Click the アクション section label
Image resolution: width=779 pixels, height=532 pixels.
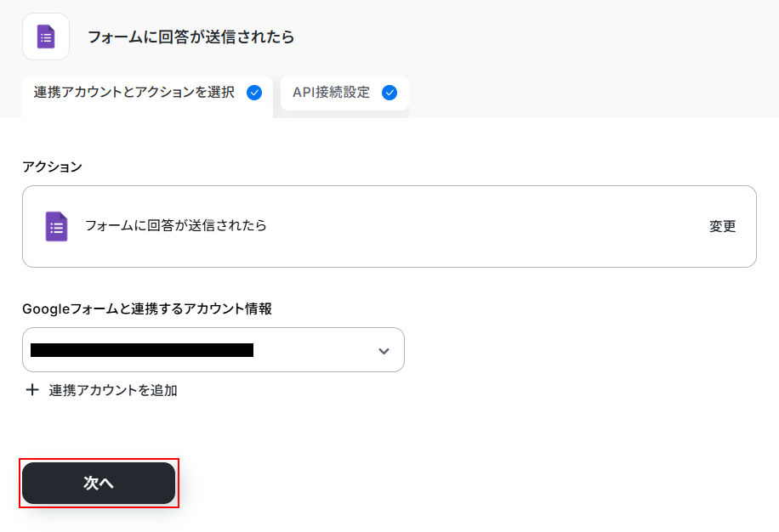(x=52, y=167)
